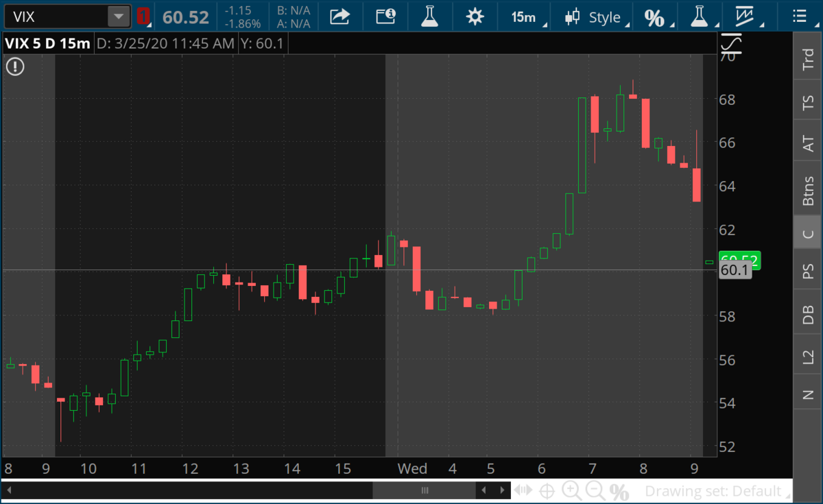
Task: Open the folder info icon in the top toolbar
Action: point(385,16)
